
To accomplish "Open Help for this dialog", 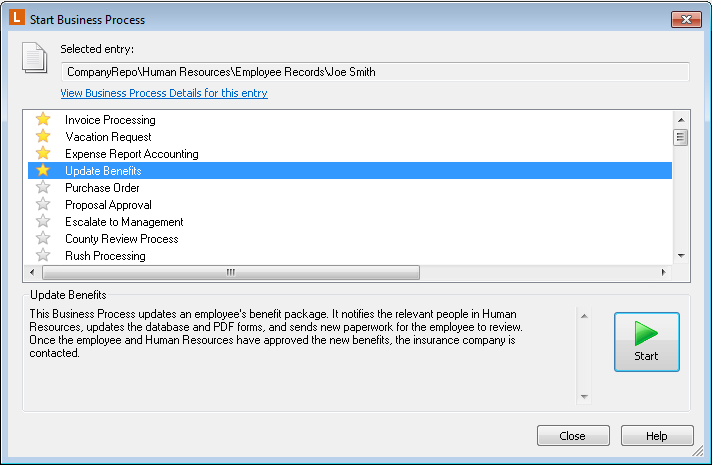I will coord(656,436).
